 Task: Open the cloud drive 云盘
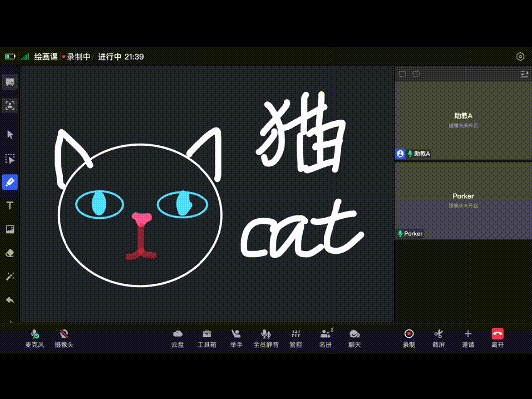[x=178, y=338]
